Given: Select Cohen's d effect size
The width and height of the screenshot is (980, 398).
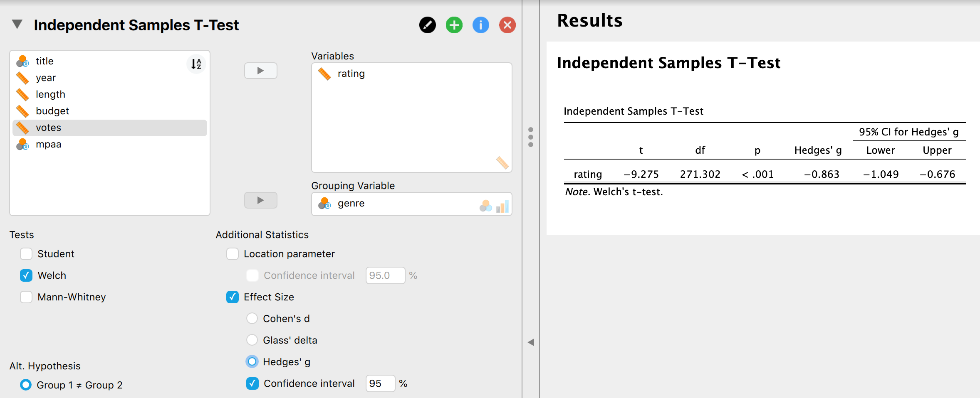Looking at the screenshot, I should 252,318.
